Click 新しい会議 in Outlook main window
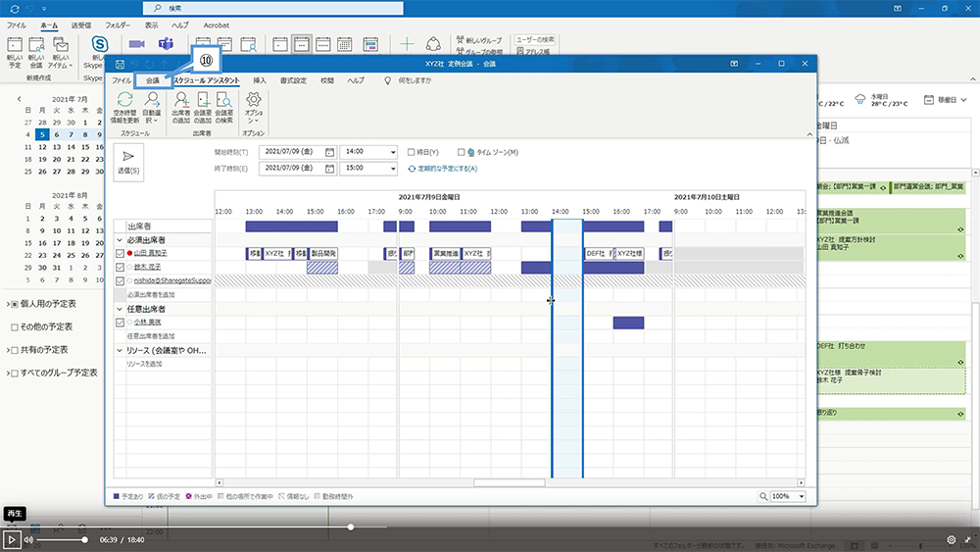Screen dimensions: 980x552 (x=36, y=53)
